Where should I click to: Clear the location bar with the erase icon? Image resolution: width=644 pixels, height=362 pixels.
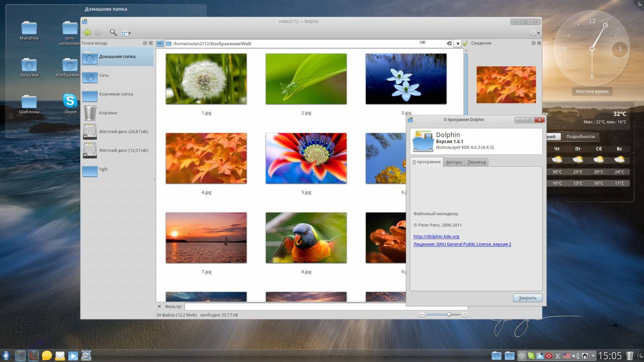click(x=449, y=43)
